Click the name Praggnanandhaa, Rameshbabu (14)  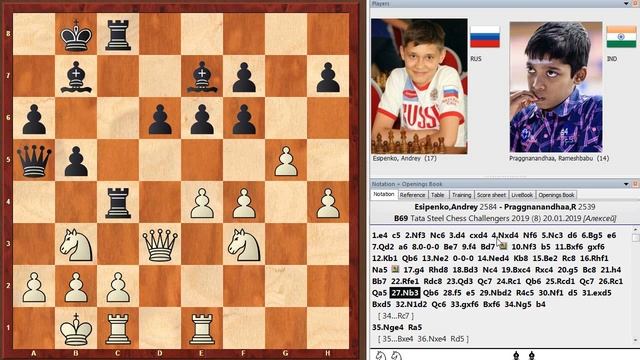(559, 158)
